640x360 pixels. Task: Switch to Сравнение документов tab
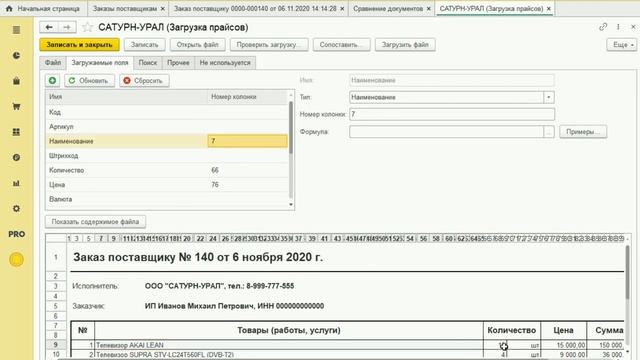[388, 9]
